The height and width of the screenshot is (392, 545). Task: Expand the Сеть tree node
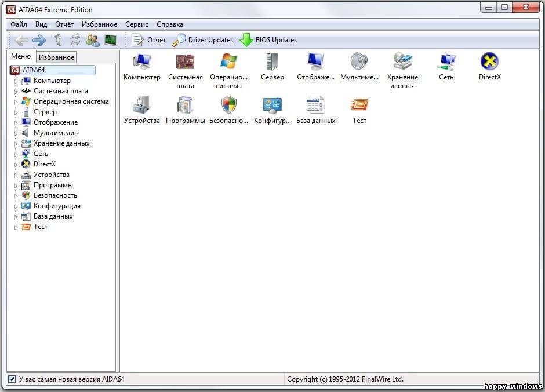tap(16, 154)
